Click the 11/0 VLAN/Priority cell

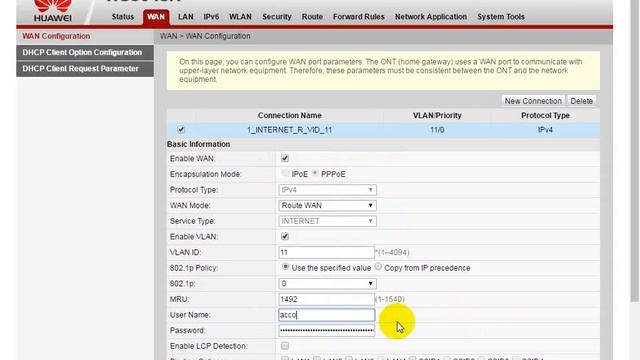pos(437,130)
